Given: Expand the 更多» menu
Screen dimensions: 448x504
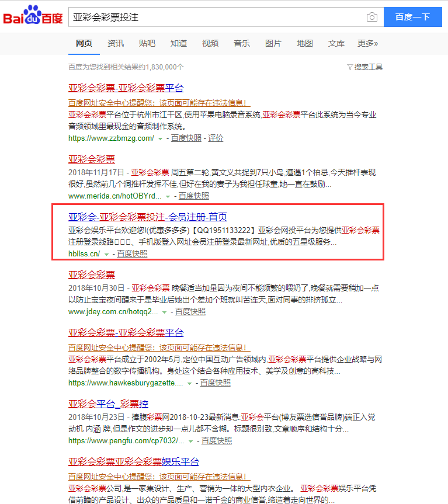Looking at the screenshot, I should [367, 43].
